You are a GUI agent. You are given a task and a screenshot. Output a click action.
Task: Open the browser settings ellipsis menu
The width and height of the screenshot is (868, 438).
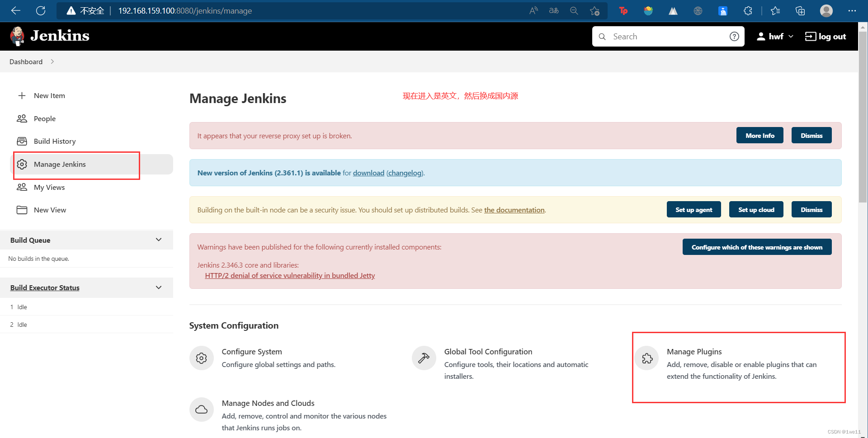852,10
